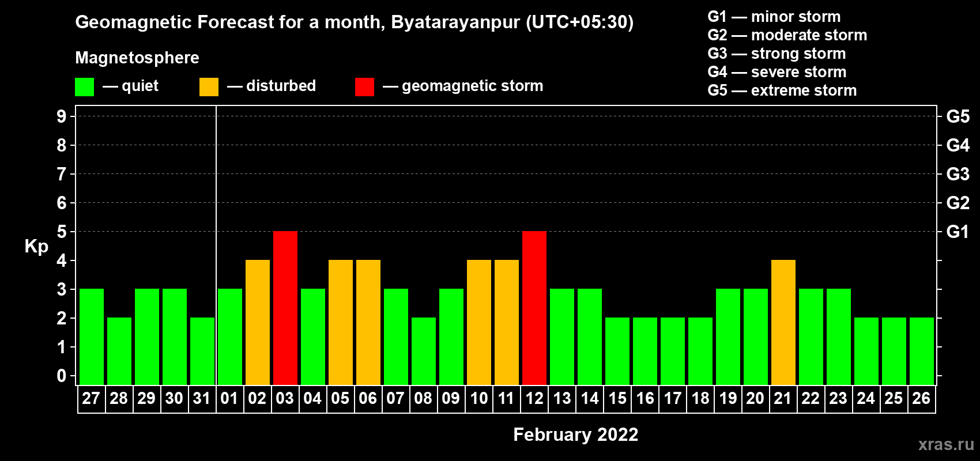Click date label 19 on the axis
Screen dimensions: 980x461
[728, 398]
